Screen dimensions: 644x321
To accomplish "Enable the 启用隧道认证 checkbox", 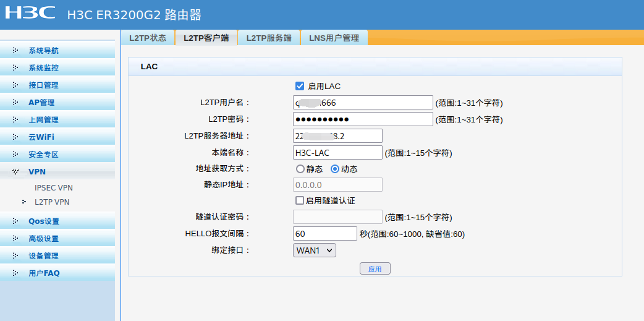I will [x=299, y=200].
